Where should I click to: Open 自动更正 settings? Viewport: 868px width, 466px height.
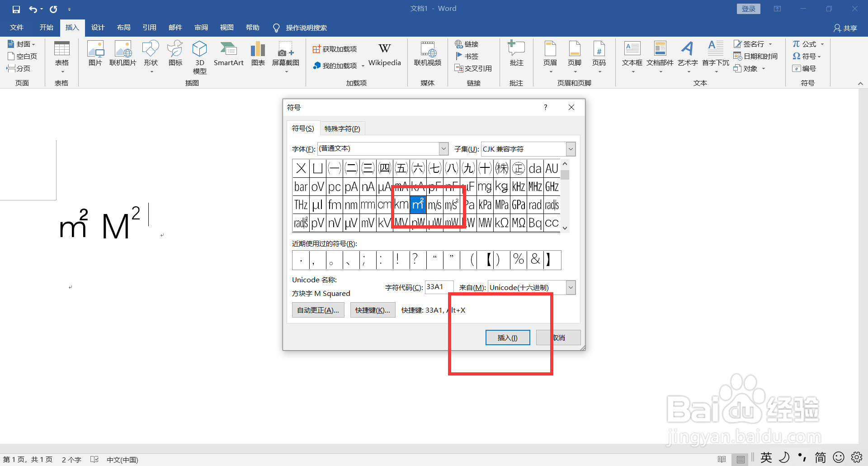318,310
